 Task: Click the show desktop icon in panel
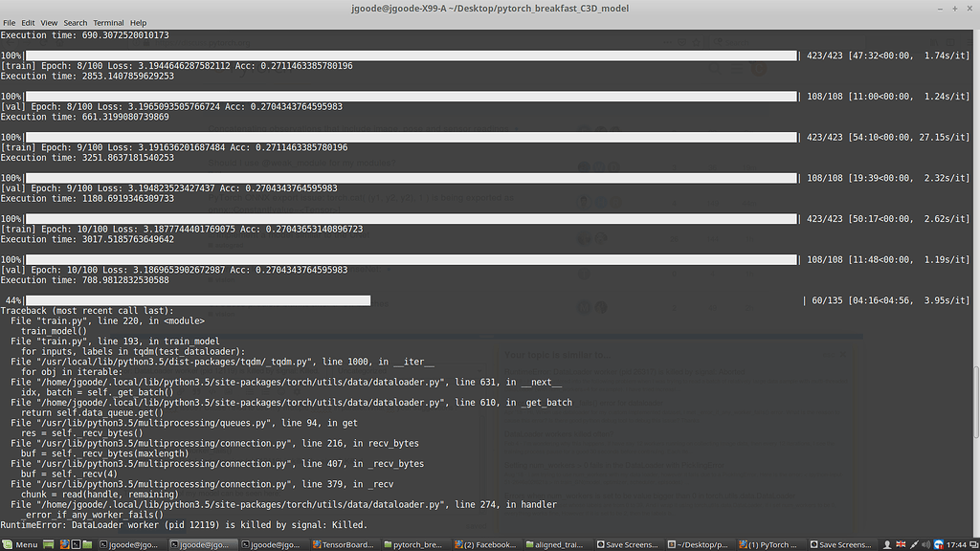coord(50,544)
